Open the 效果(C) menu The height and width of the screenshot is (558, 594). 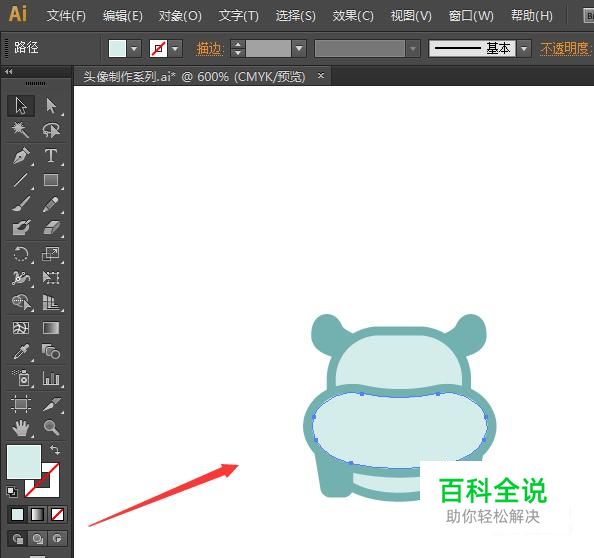(x=353, y=16)
